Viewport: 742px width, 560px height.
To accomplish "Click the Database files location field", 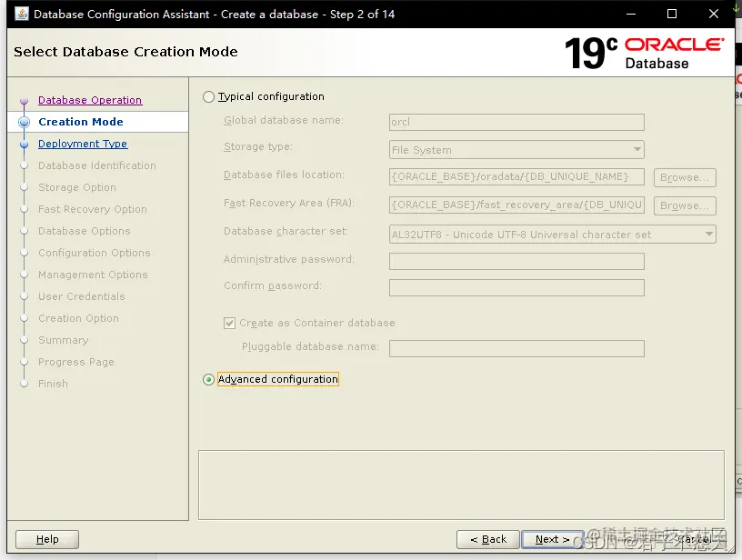I will point(516,177).
